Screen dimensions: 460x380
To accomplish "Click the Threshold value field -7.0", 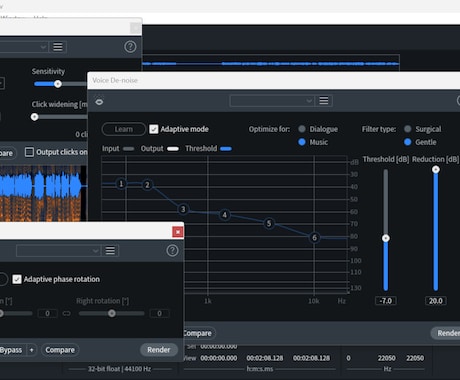I will point(386,301).
